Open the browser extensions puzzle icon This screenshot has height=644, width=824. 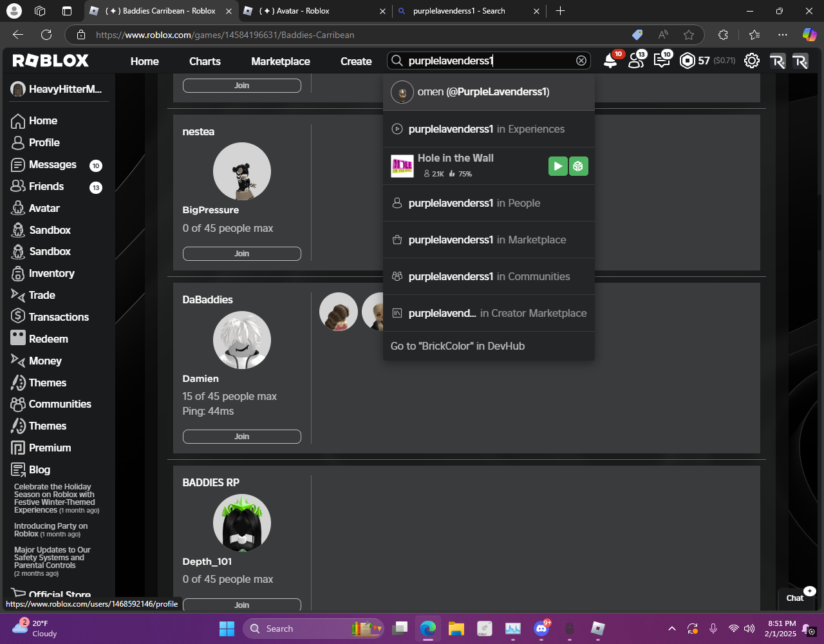click(x=723, y=35)
